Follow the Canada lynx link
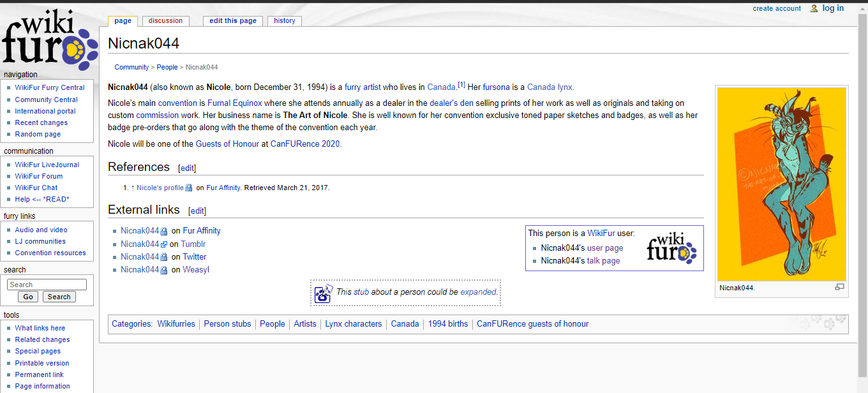868x393 pixels. (x=550, y=87)
